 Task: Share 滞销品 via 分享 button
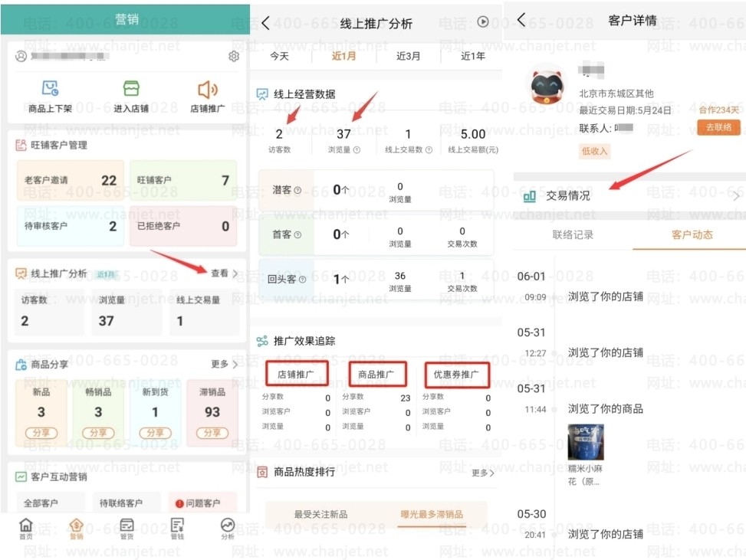click(x=212, y=433)
